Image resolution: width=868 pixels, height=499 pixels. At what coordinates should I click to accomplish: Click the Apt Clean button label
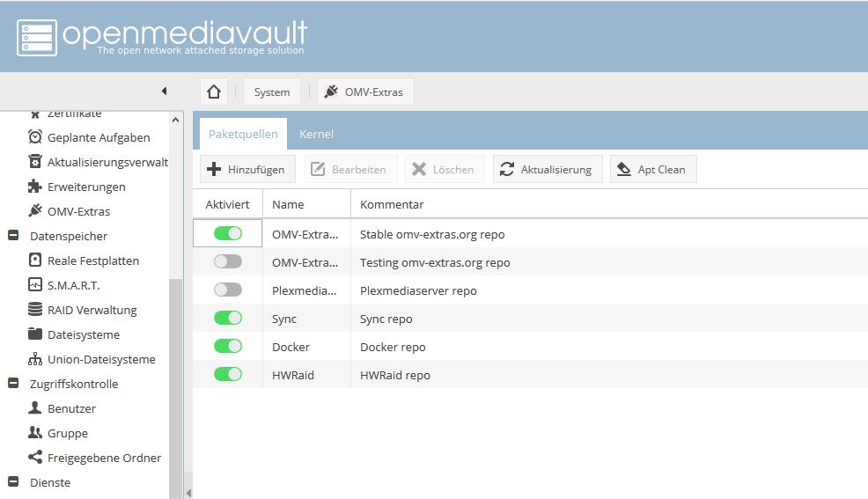click(x=661, y=169)
